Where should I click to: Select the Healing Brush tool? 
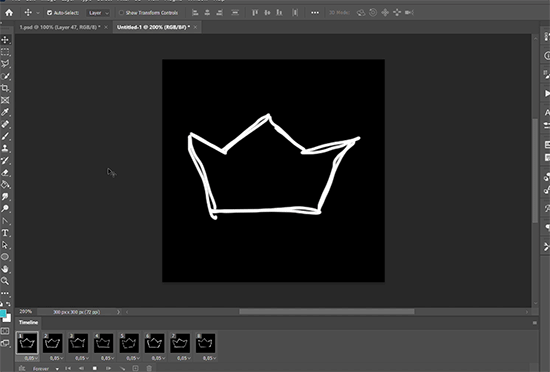click(5, 124)
